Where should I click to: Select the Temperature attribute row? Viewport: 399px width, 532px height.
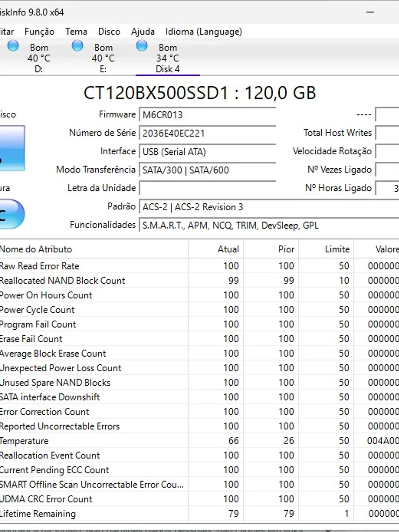(x=199, y=441)
